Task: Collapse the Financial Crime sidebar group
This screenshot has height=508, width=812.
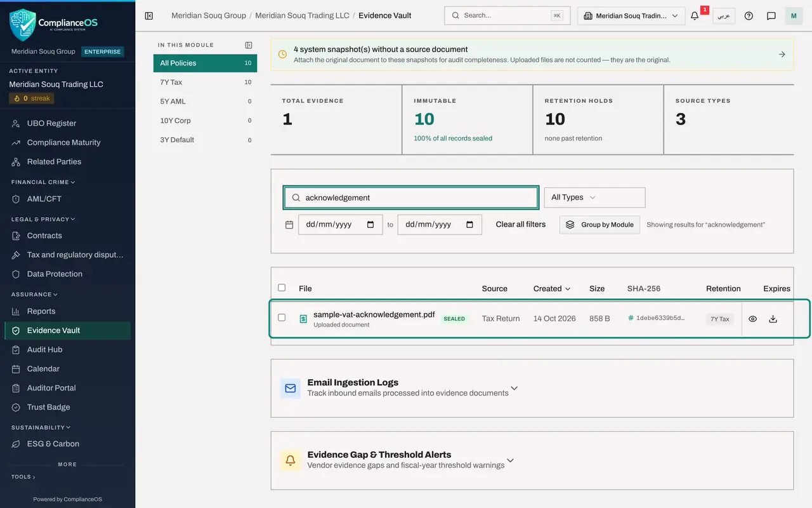Action: tap(43, 182)
